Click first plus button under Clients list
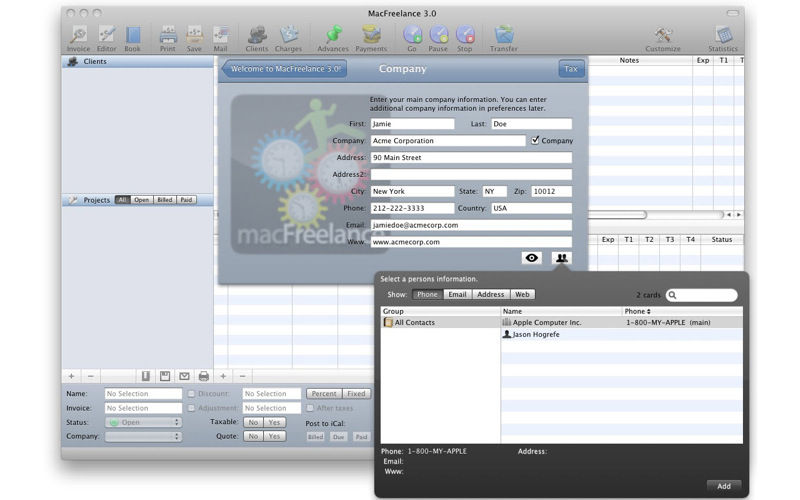Screen dimensions: 800x500 pyautogui.click(x=71, y=376)
